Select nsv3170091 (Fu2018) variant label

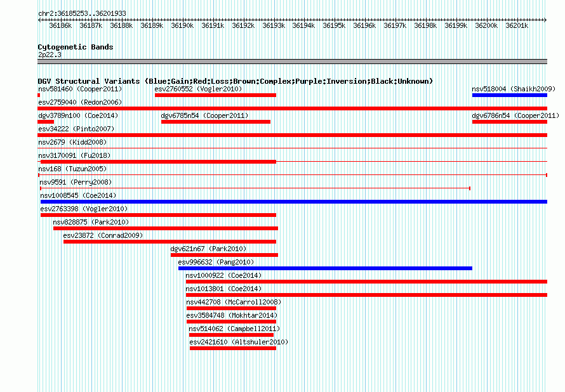tap(74, 155)
